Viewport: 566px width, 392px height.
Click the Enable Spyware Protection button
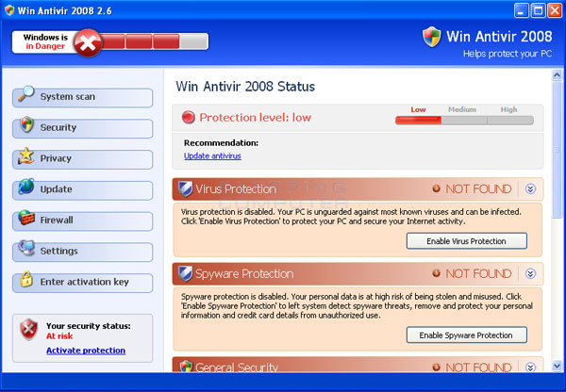(x=467, y=335)
